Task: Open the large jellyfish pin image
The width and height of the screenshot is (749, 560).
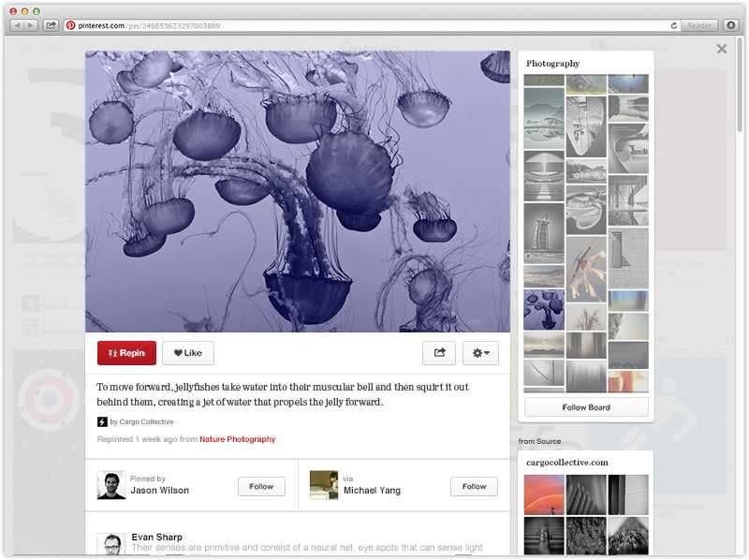Action: (x=298, y=191)
